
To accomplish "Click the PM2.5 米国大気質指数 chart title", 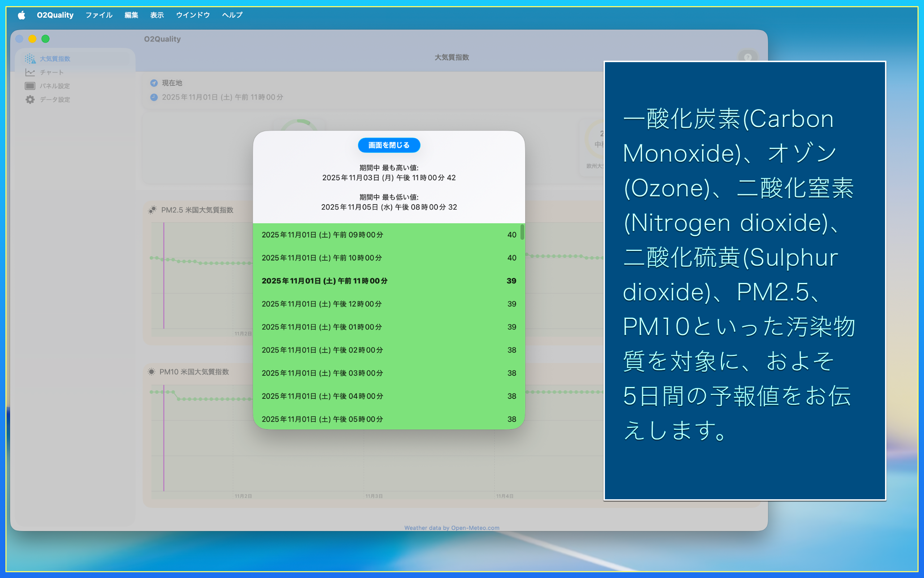I will click(x=197, y=210).
